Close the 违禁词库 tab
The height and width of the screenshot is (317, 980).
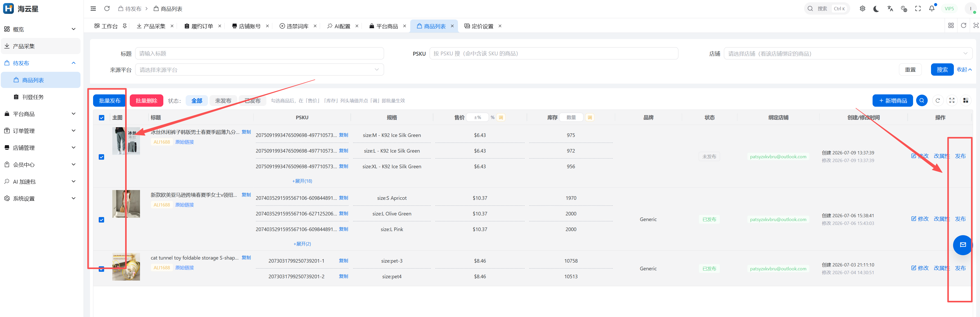(x=315, y=26)
